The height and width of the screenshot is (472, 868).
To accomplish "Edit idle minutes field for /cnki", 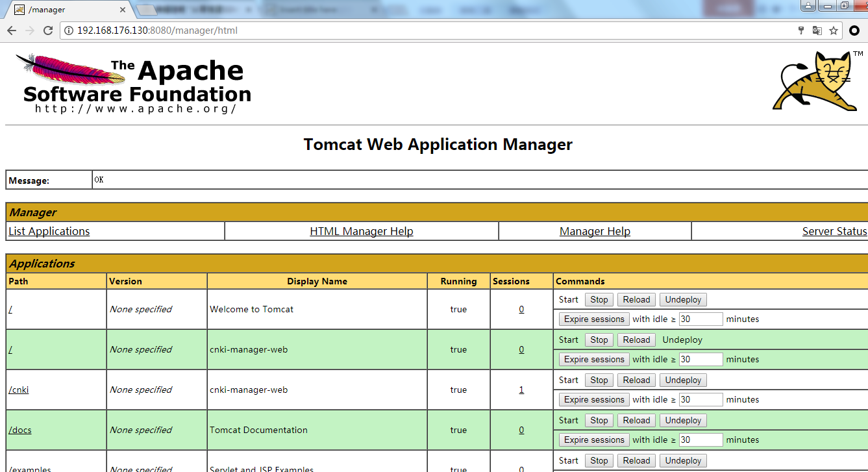I will click(701, 400).
